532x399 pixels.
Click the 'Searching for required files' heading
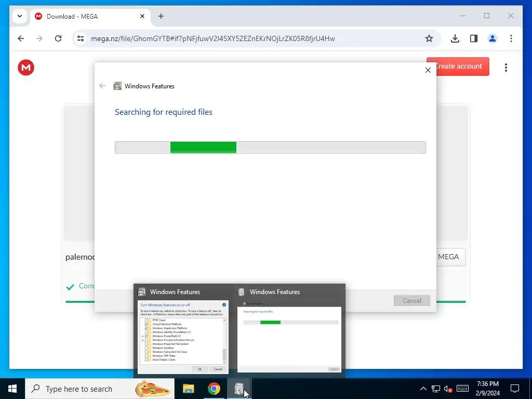coord(164,112)
